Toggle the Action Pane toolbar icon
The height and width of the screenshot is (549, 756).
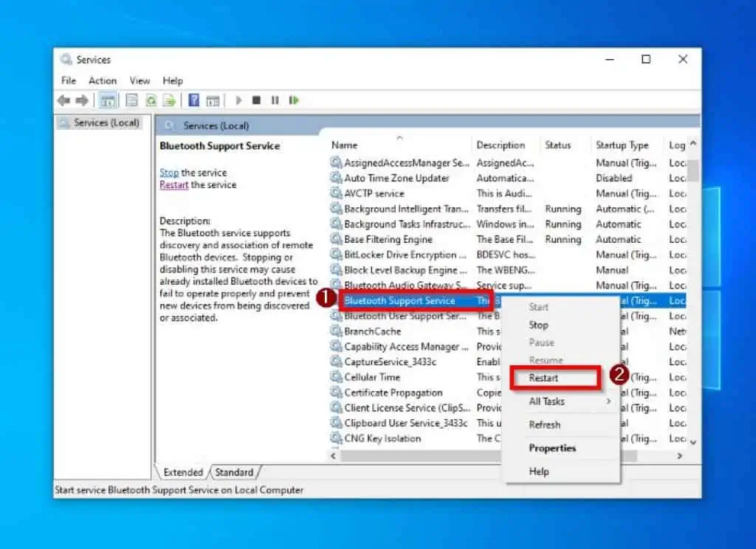[x=213, y=100]
